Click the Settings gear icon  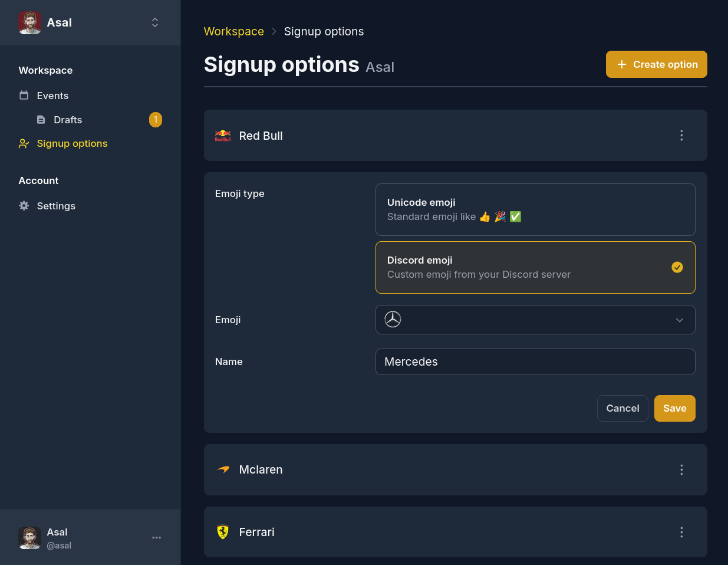(24, 205)
